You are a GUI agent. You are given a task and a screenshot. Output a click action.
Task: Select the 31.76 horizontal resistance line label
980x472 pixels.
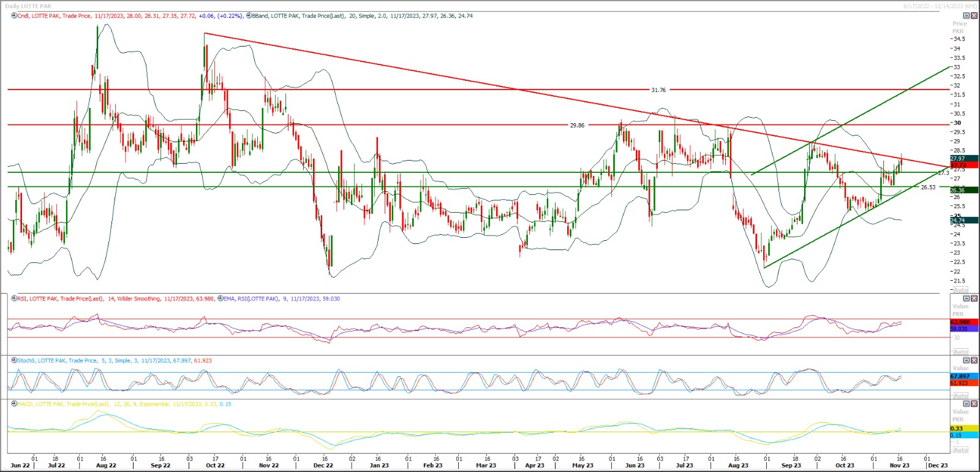click(658, 90)
